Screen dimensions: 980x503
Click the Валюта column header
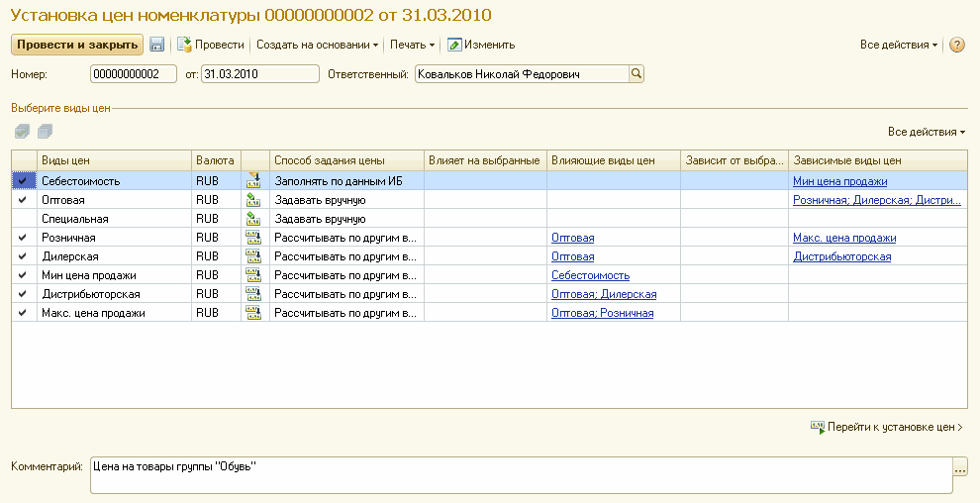[216, 160]
